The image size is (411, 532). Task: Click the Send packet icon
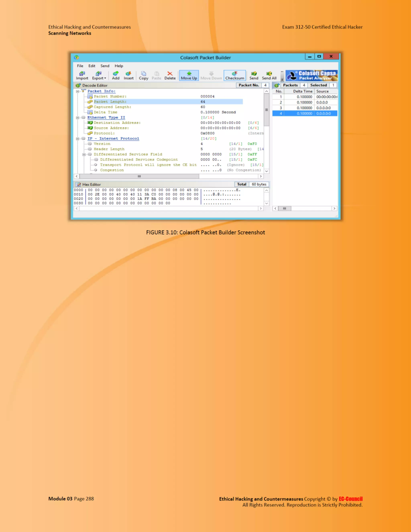(x=253, y=75)
